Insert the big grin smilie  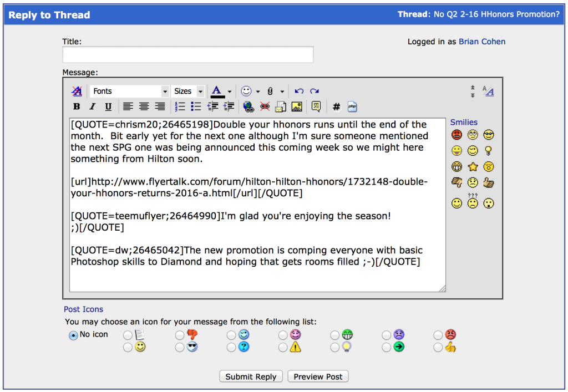457,166
